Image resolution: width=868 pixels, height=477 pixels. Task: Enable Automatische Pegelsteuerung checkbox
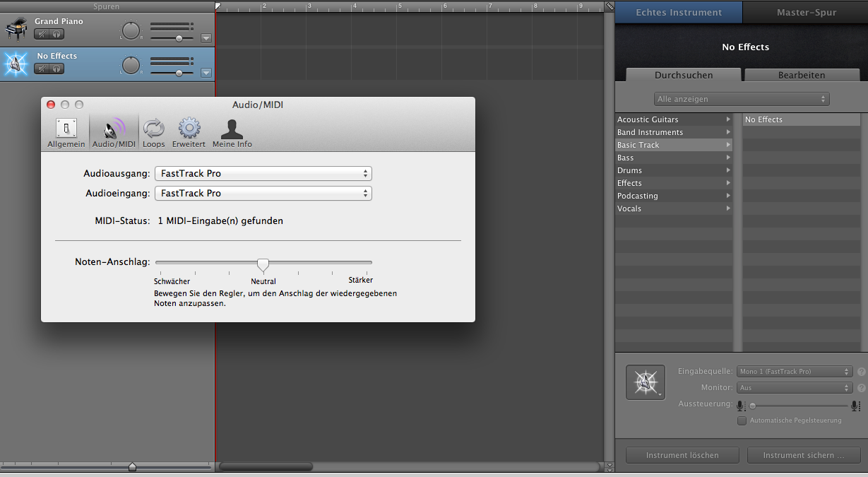742,420
